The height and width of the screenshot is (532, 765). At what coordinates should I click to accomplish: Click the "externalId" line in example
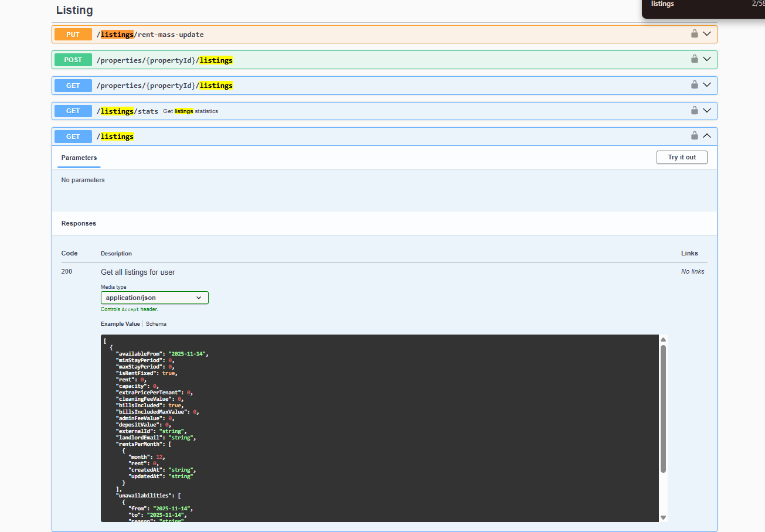(x=151, y=431)
